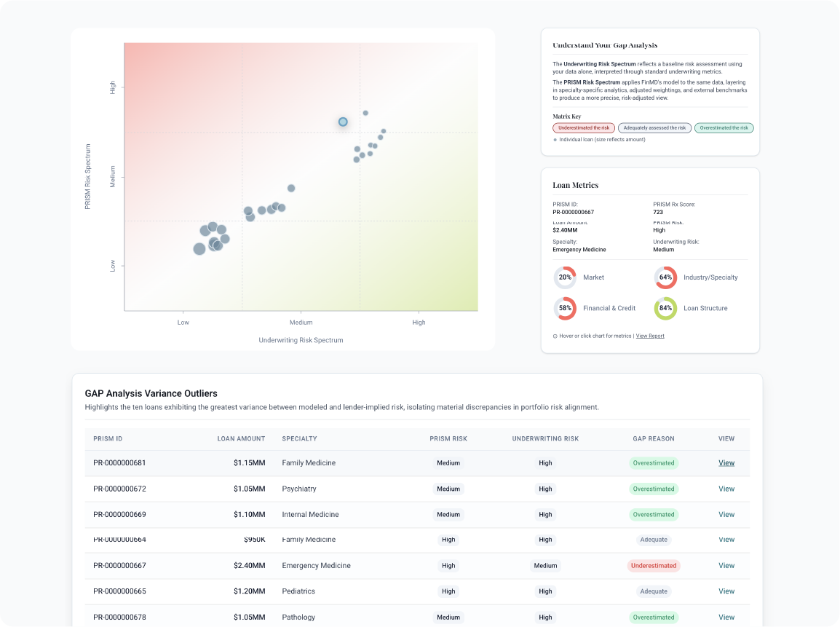Click the individual loan dot in the Matrix Key
Screen dimensions: 840x627
[x=555, y=139]
